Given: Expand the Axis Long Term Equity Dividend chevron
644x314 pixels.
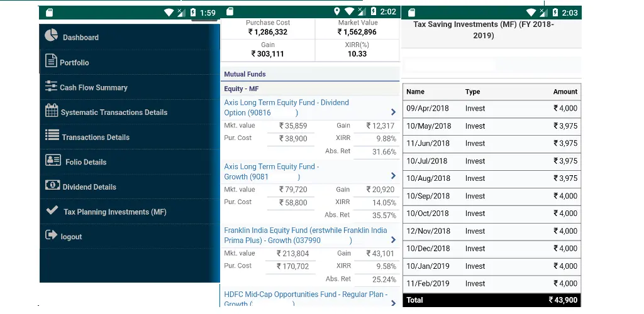Looking at the screenshot, I should (x=393, y=112).
